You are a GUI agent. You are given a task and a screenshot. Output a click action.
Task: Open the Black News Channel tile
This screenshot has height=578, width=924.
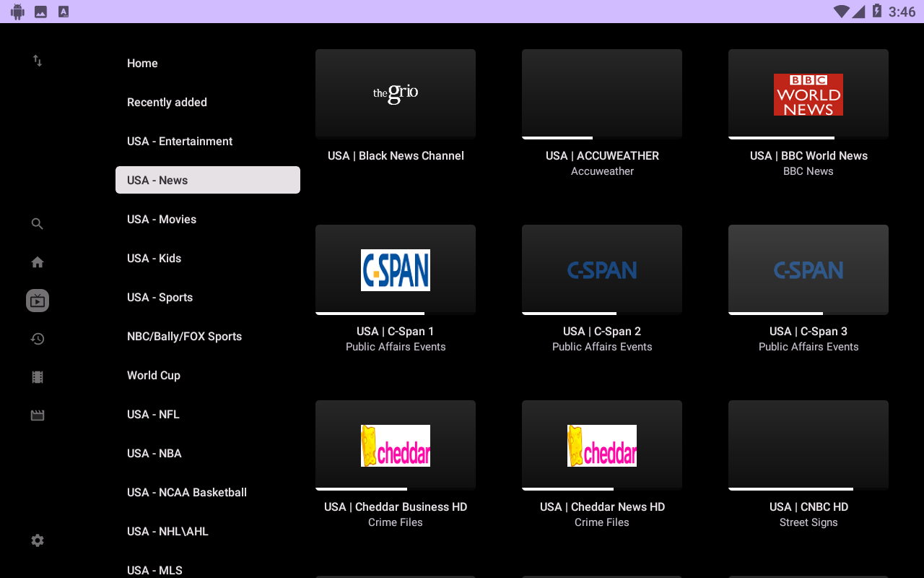(396, 94)
